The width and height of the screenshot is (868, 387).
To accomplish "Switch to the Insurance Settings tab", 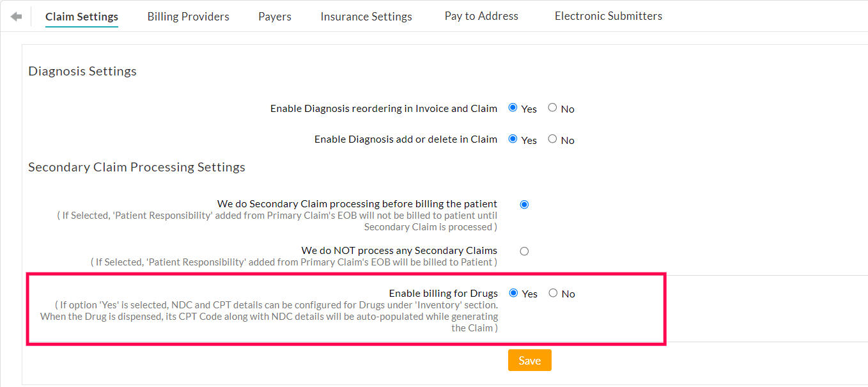I will tap(366, 16).
